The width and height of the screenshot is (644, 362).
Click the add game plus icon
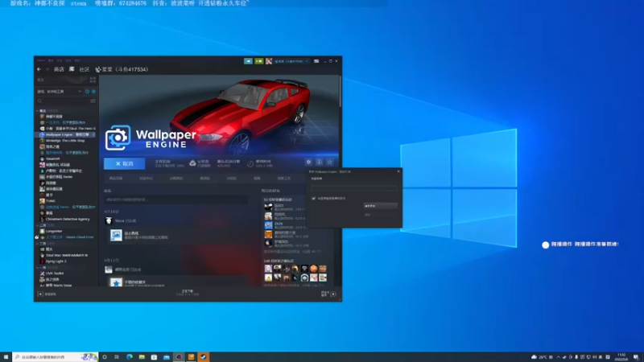40,294
